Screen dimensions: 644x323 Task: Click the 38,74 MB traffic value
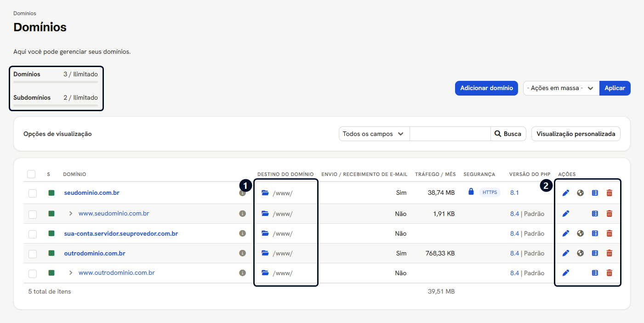coord(441,193)
